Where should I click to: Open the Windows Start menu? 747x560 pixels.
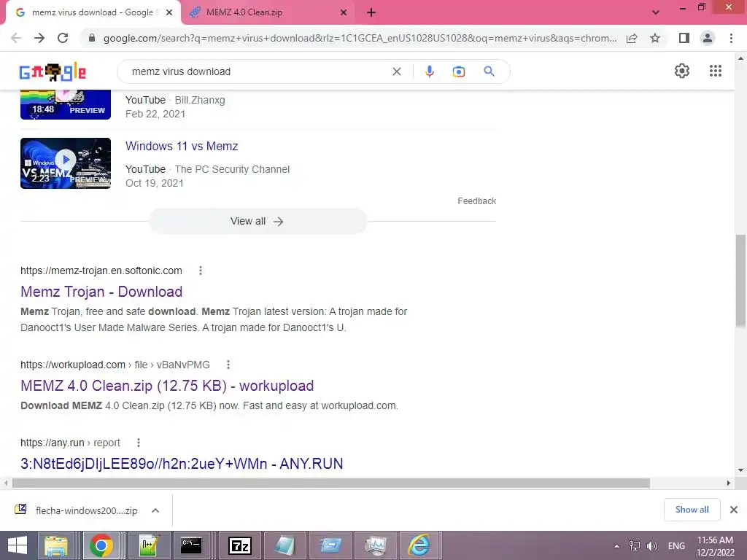click(x=18, y=545)
